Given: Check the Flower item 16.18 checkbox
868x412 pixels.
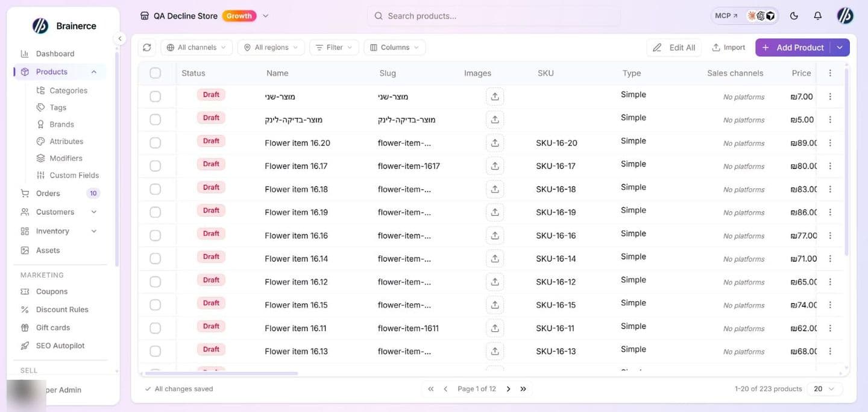Looking at the screenshot, I should coord(156,189).
